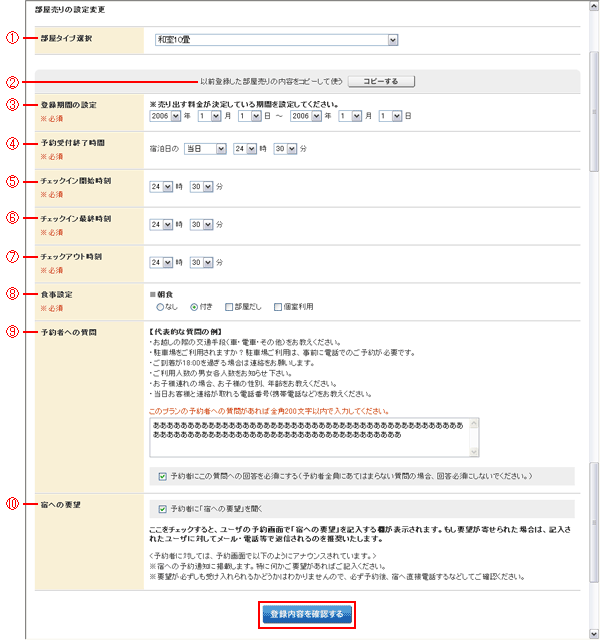Select the なし radio button for 朝食
This screenshot has width=600, height=640.
[x=159, y=308]
